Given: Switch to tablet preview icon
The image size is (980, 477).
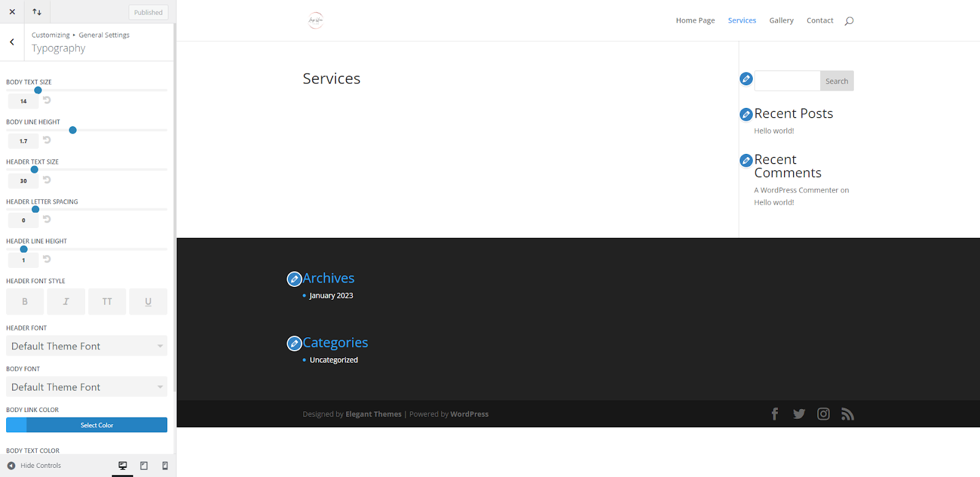Looking at the screenshot, I should pyautogui.click(x=144, y=466).
